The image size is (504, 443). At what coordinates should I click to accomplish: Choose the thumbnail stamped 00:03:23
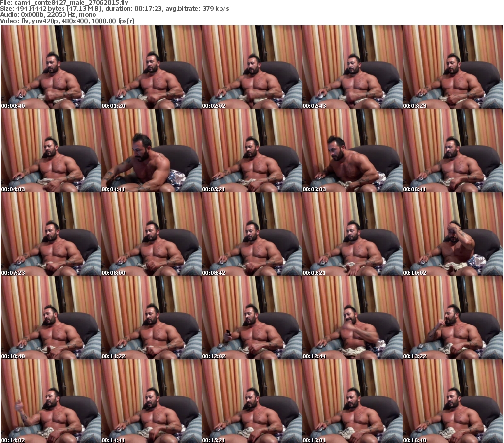453,67
